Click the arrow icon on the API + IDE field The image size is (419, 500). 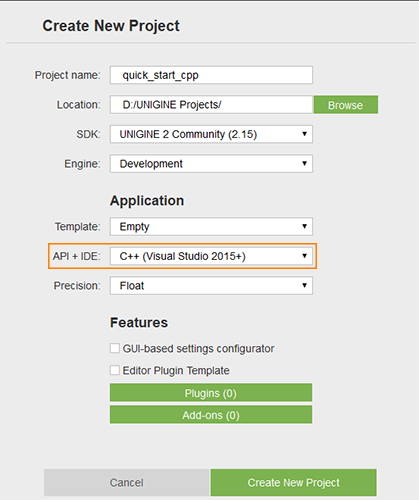point(304,256)
